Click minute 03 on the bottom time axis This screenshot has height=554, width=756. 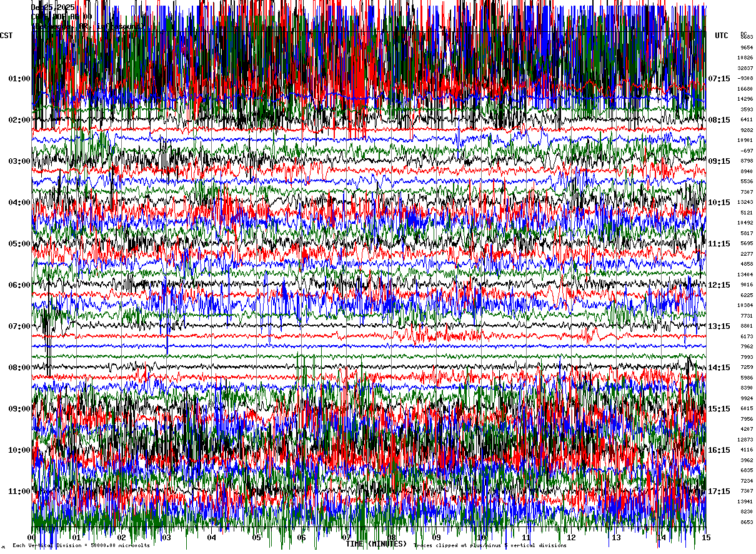(166, 538)
